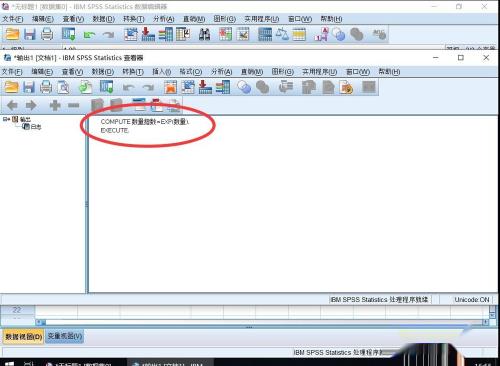This screenshot has width=500, height=366.
Task: Open 插入(I) menu in Viewer window
Action: [162, 72]
